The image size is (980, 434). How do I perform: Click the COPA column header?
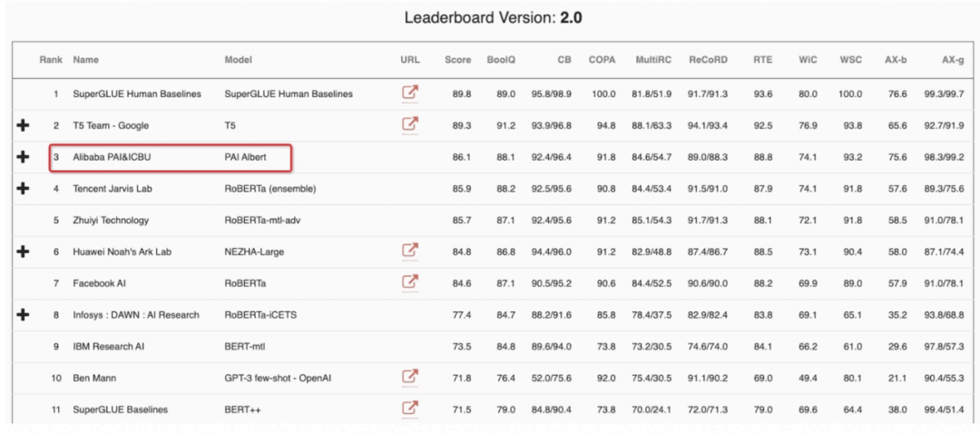pos(602,60)
